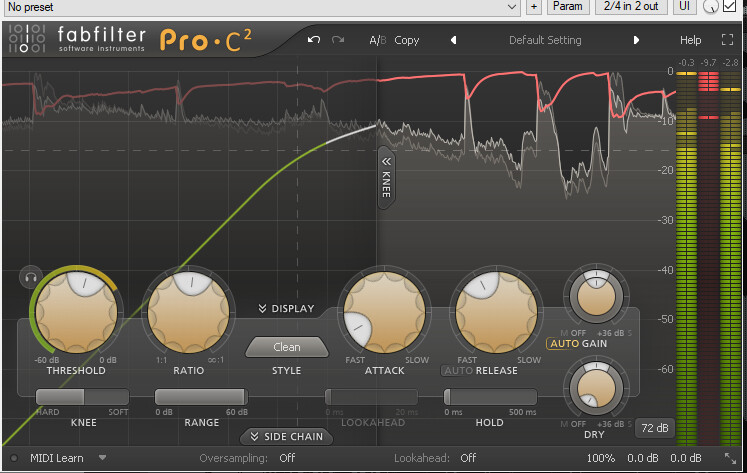
Task: Expand the Side Chain section
Action: (286, 436)
